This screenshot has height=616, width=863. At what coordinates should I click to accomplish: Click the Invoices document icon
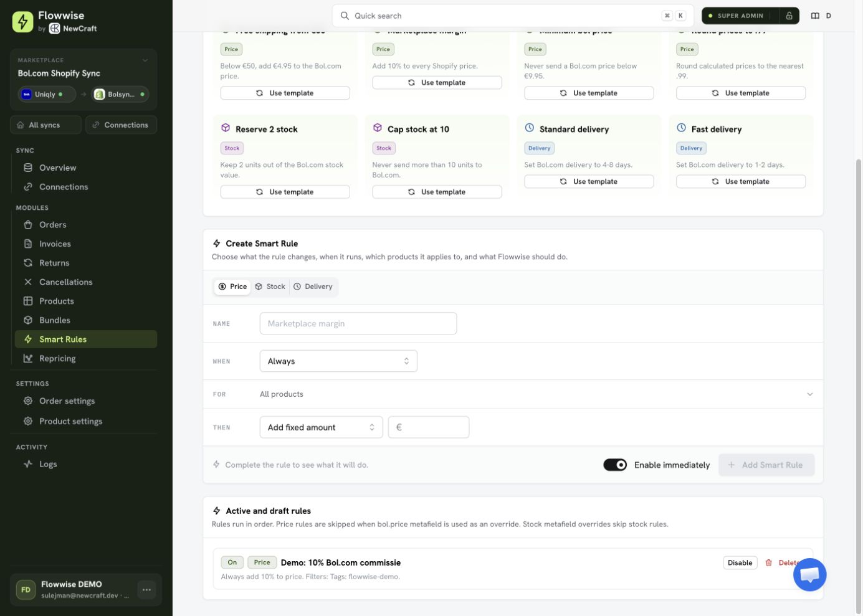tap(28, 244)
